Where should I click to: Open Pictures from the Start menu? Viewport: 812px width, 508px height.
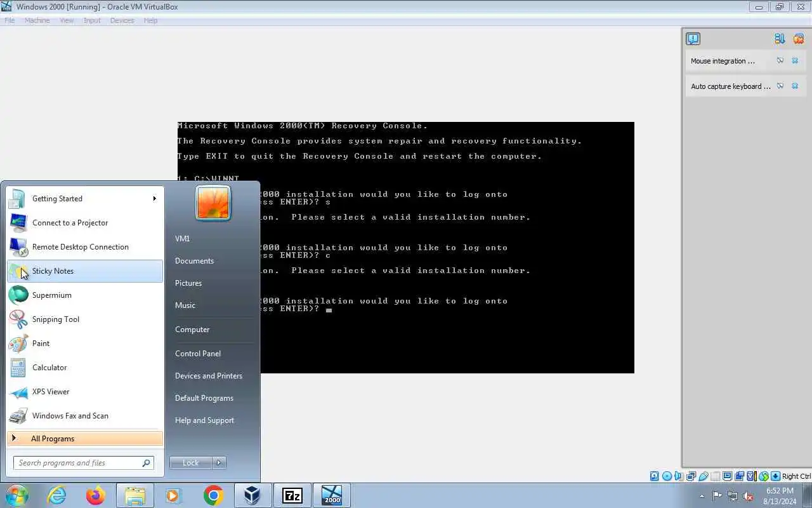point(188,283)
